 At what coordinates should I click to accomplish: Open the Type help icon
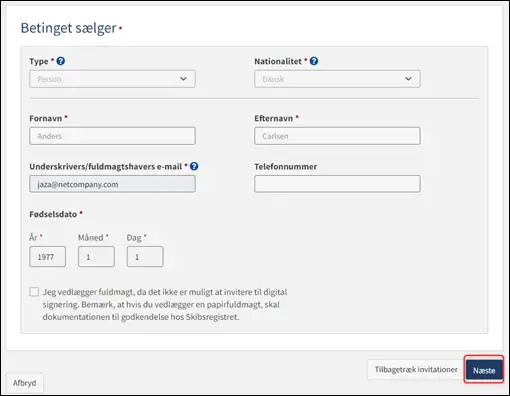[x=61, y=61]
